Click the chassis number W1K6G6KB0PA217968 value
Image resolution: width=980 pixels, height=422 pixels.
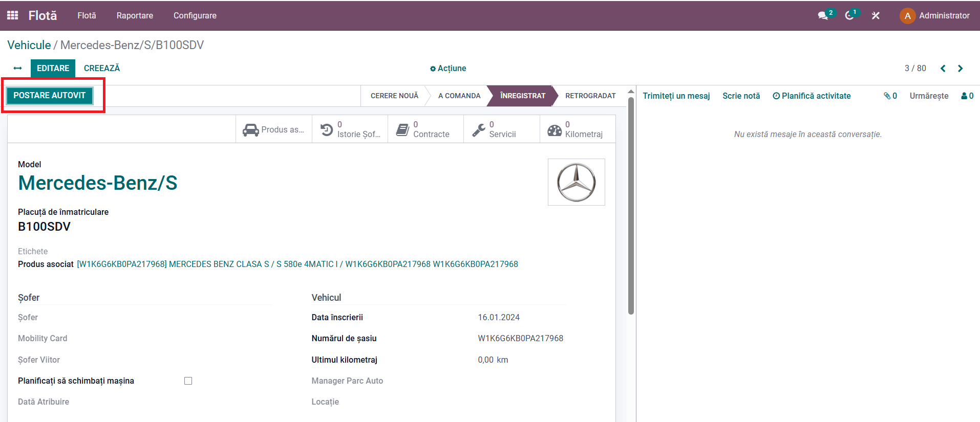click(520, 338)
